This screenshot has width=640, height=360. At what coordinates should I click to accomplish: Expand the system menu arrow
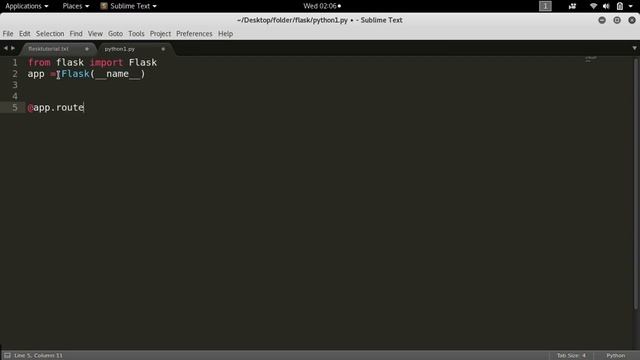[631, 6]
